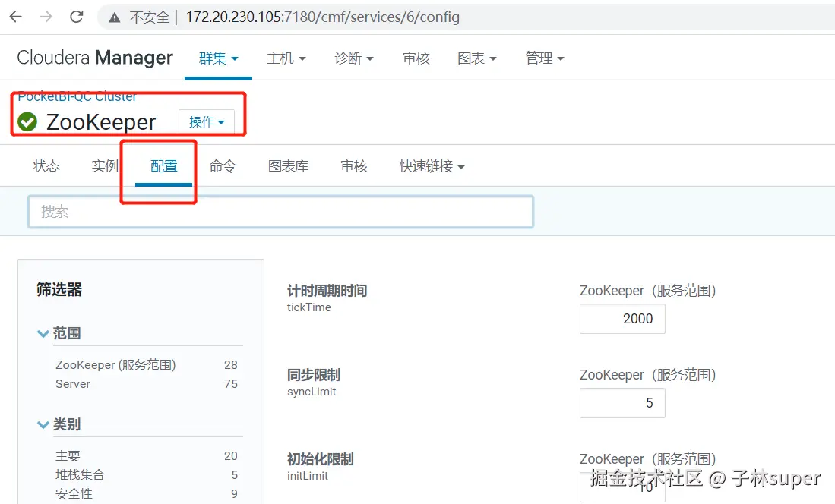Switch to the 审核 service tab
The height and width of the screenshot is (504, 835).
coord(354,166)
